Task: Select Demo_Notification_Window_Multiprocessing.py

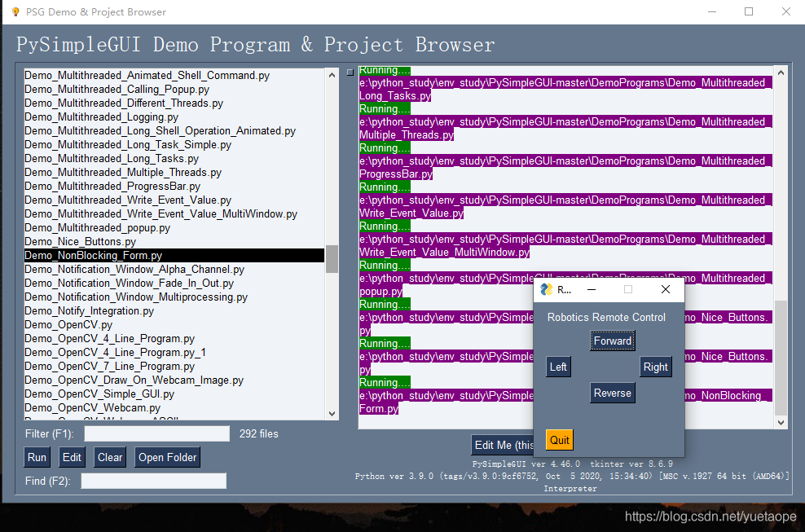Action: 174,297
